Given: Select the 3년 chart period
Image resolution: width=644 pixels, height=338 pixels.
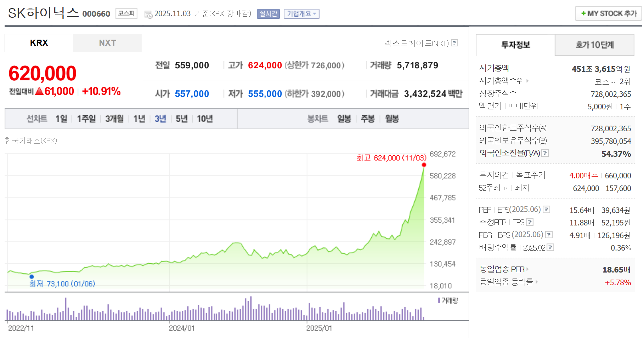Looking at the screenshot, I should [160, 119].
